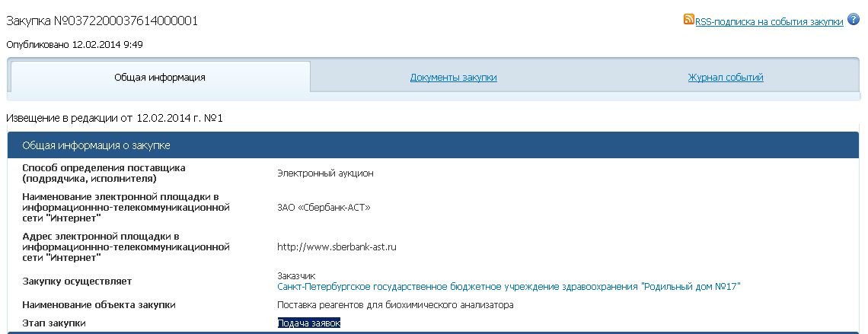Screen dimensions: 868x334
Task: Open the blue help question-mark icon
Action: [x=853, y=19]
